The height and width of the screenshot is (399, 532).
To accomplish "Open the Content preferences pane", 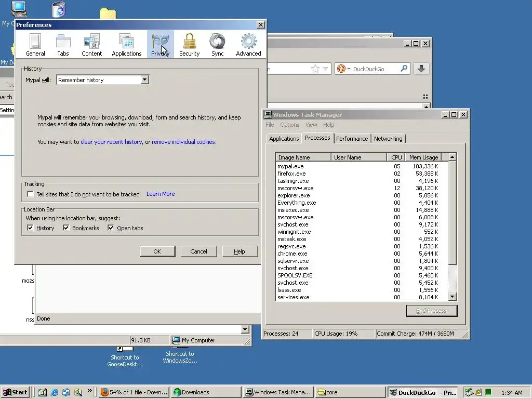I will tap(91, 45).
